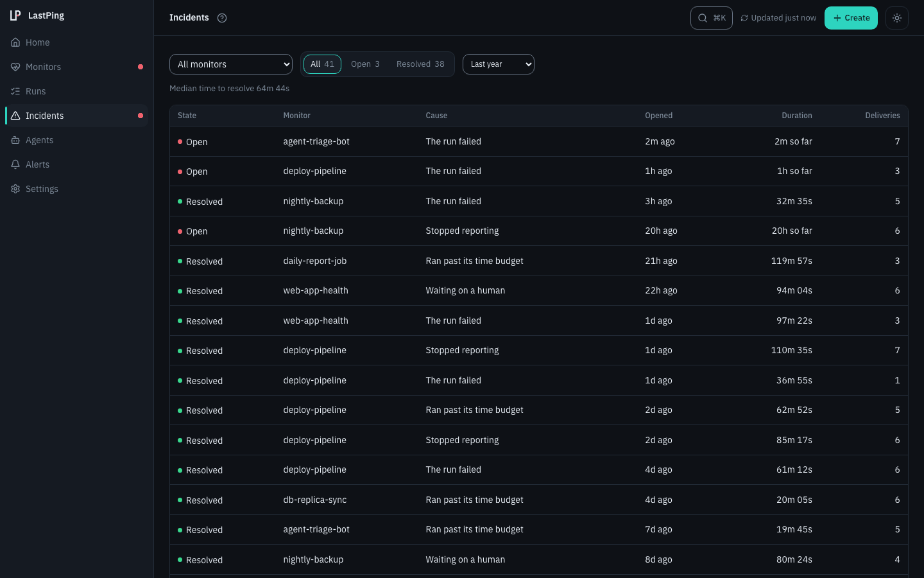Click nightly-backup row with duration 32m 35s
This screenshot has width=924, height=578.
(539, 201)
